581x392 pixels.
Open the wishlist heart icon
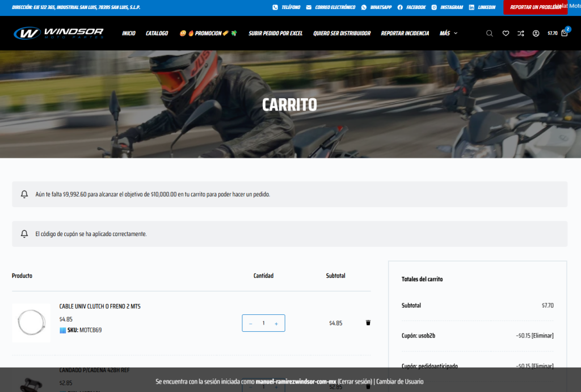click(x=506, y=33)
